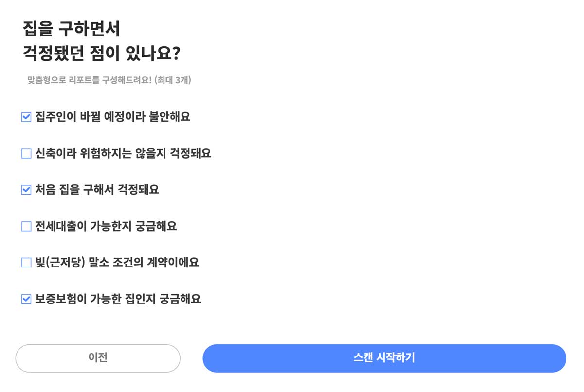584x392 pixels.
Task: Click the blue 스캔 시작하기 button
Action: (x=384, y=358)
